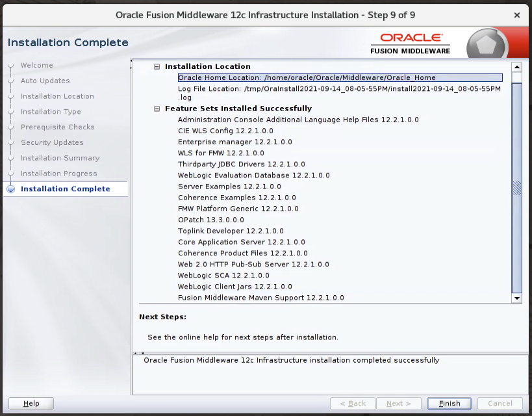Select Fusion Middleware Maven Support entry
The height and width of the screenshot is (416, 532).
(261, 298)
